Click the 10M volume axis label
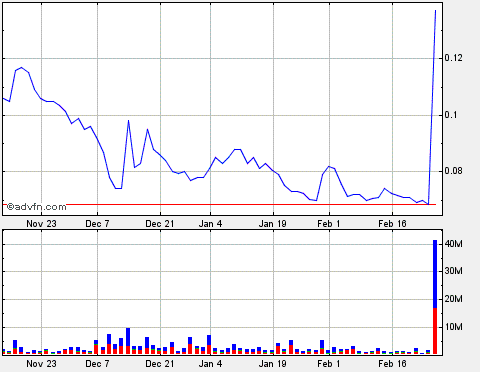Image resolution: width=480 pixels, height=372 pixels. pyautogui.click(x=454, y=327)
